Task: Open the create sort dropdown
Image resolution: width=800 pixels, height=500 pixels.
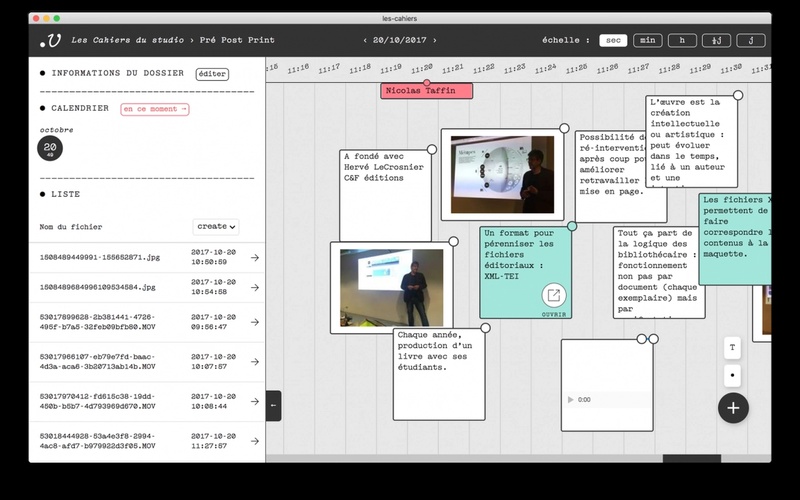Action: click(216, 227)
